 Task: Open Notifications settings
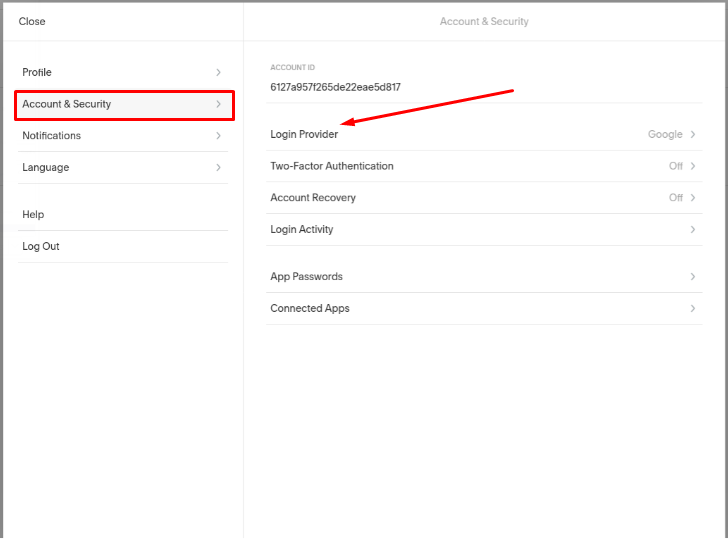pos(123,136)
